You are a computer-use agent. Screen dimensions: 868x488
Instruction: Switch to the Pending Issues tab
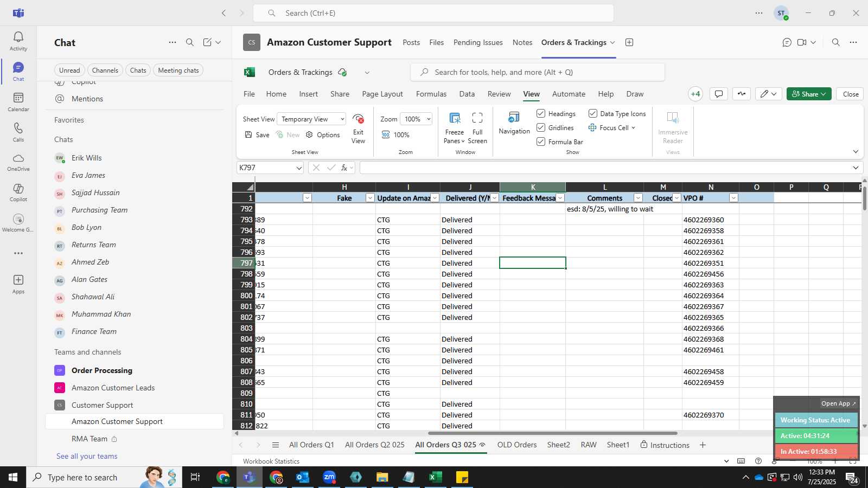click(478, 42)
